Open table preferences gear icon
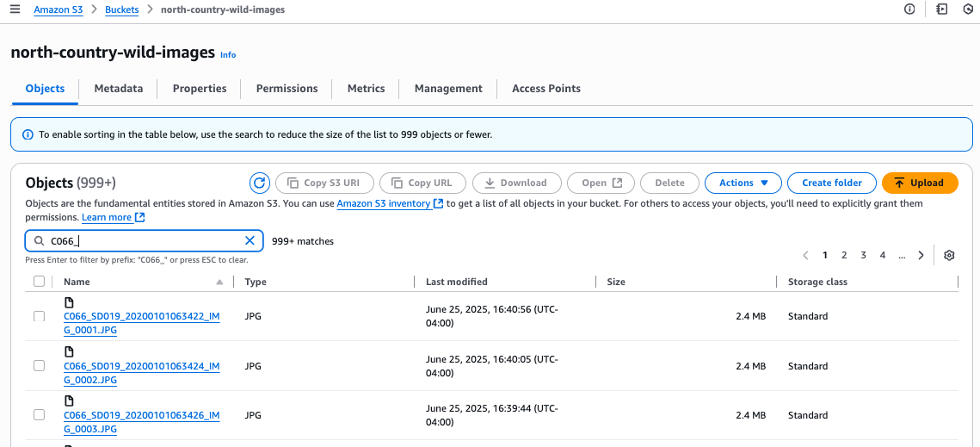 point(949,255)
